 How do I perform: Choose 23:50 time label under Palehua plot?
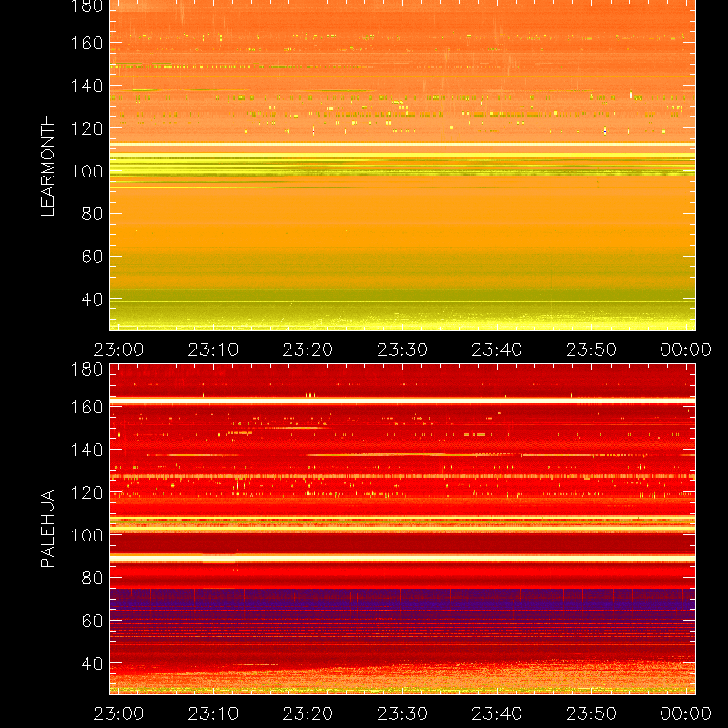591,713
